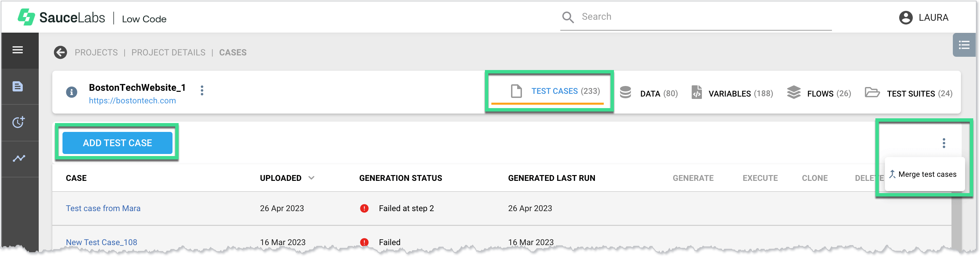Viewport: 980px width, 257px height.
Task: Click the ADD TEST CASE button
Action: [117, 143]
